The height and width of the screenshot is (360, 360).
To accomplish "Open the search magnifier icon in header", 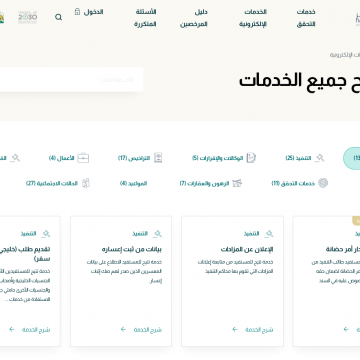I will pos(58,17).
